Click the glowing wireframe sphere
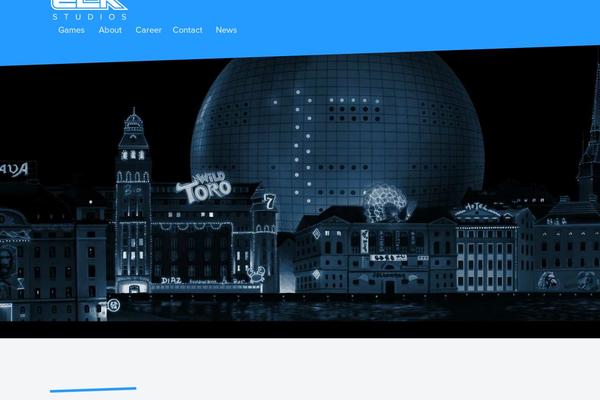 pos(385,204)
